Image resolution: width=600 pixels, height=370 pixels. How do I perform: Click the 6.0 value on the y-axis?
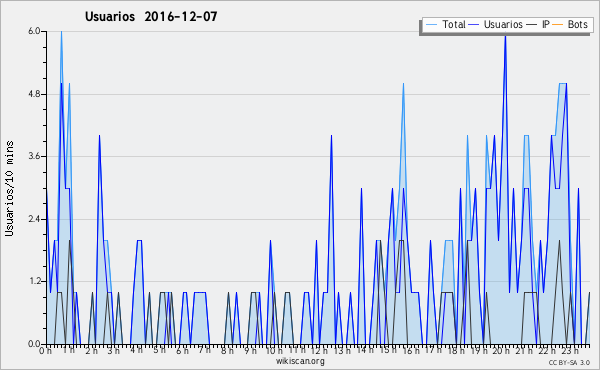[x=34, y=31]
